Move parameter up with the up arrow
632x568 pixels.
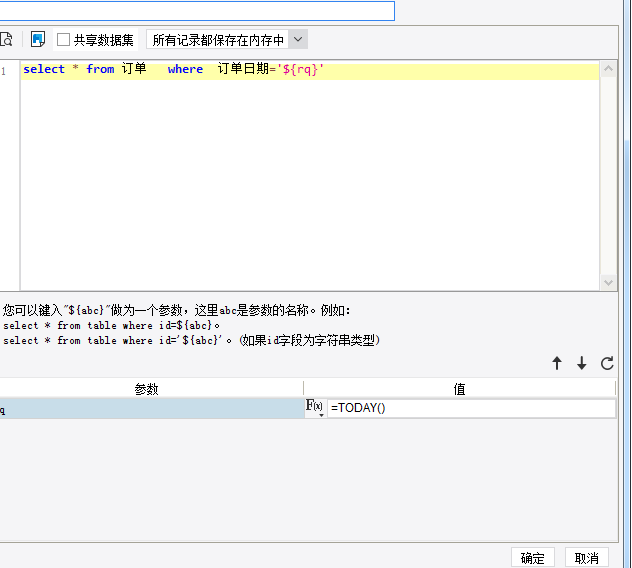point(557,363)
